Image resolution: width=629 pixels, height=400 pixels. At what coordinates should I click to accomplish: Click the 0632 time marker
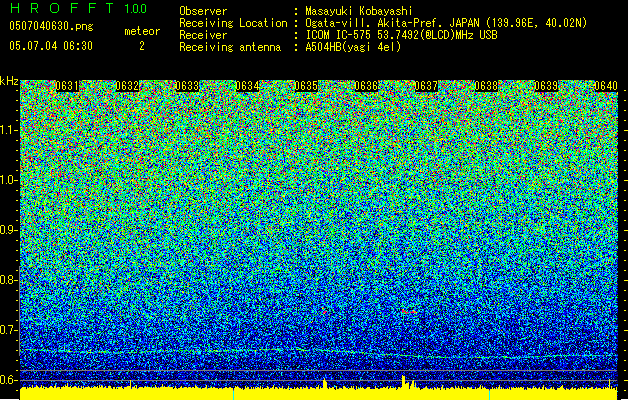[127, 86]
